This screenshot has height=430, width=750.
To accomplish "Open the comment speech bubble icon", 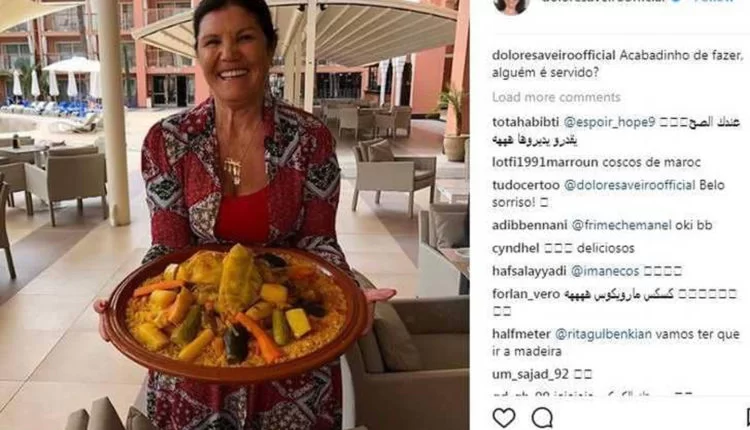I will 542,418.
